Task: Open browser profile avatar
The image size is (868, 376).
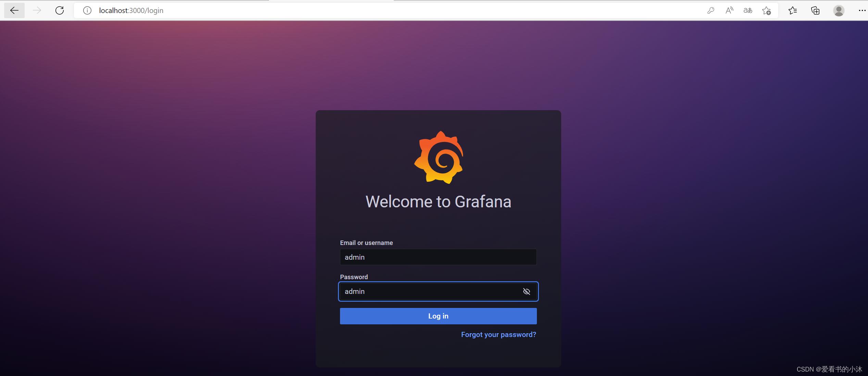Action: click(839, 11)
